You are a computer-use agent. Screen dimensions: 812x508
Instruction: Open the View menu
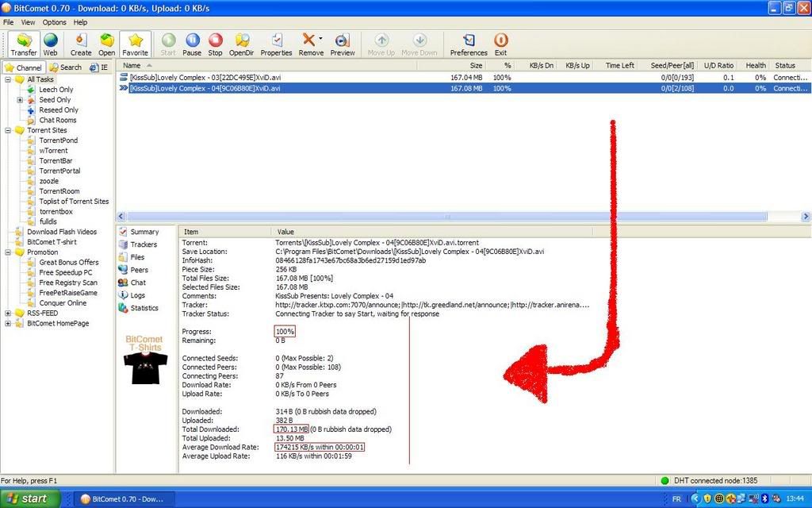(x=28, y=22)
